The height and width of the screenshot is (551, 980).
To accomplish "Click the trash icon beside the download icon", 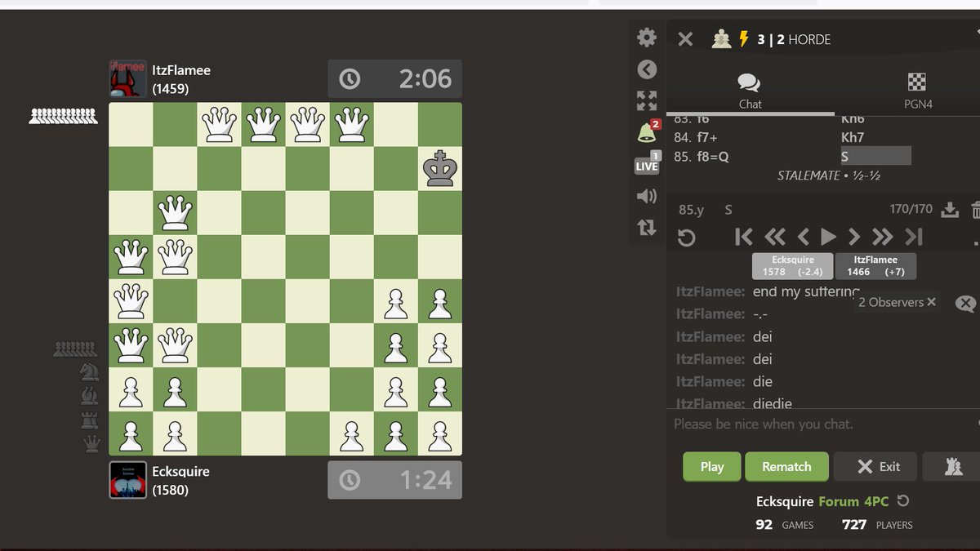I will (x=975, y=210).
